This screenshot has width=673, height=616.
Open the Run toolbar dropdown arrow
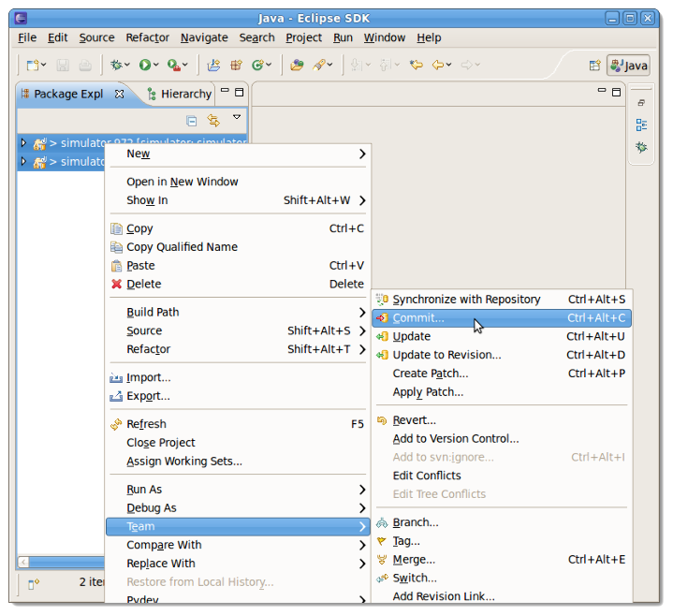(155, 66)
